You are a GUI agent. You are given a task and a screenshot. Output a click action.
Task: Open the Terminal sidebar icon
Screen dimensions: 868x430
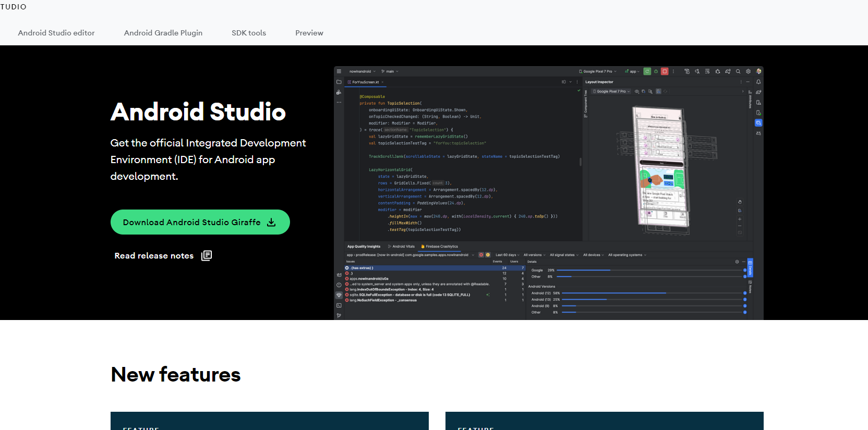(339, 305)
